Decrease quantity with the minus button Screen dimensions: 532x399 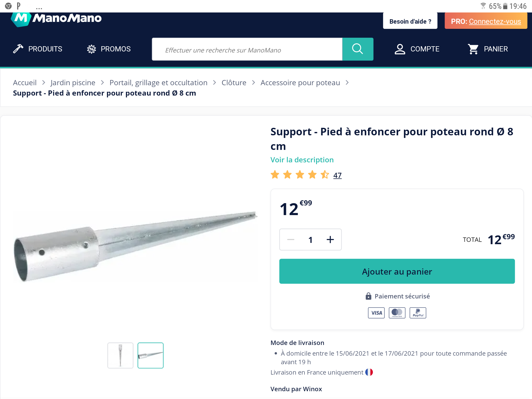[x=291, y=240]
